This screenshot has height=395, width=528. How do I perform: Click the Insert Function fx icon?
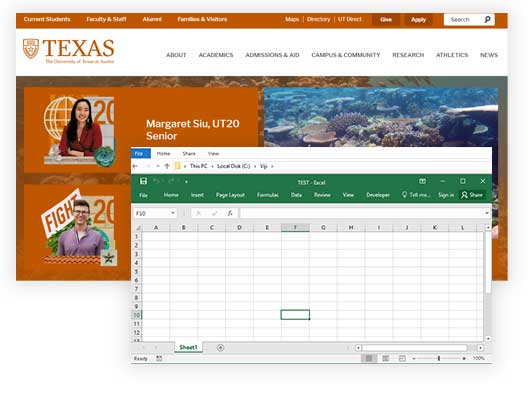click(230, 213)
